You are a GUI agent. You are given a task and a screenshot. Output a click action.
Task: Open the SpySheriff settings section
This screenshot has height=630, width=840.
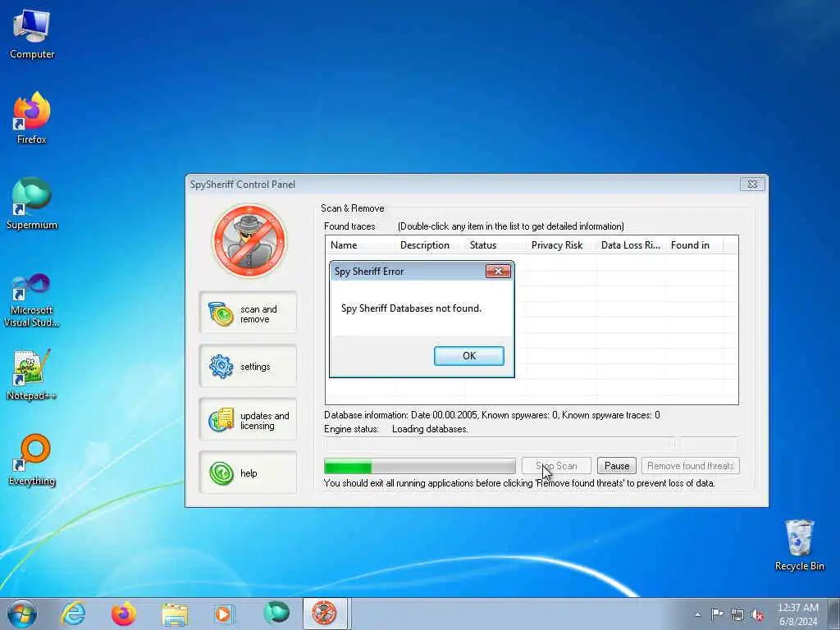248,367
